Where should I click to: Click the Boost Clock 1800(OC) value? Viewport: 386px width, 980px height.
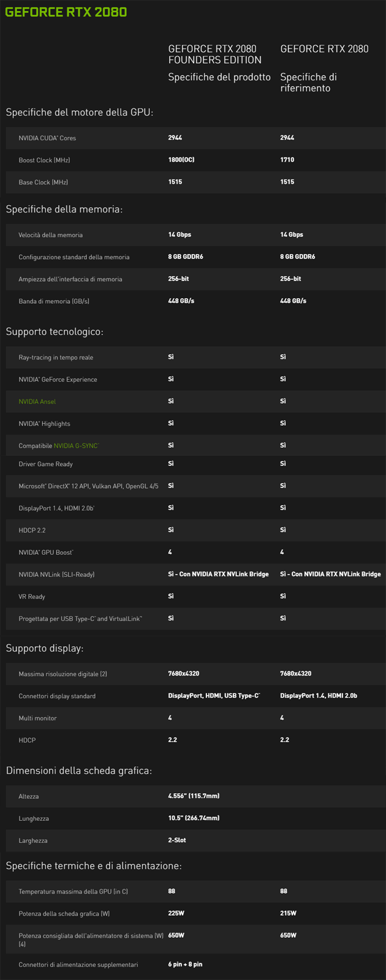[x=181, y=160]
